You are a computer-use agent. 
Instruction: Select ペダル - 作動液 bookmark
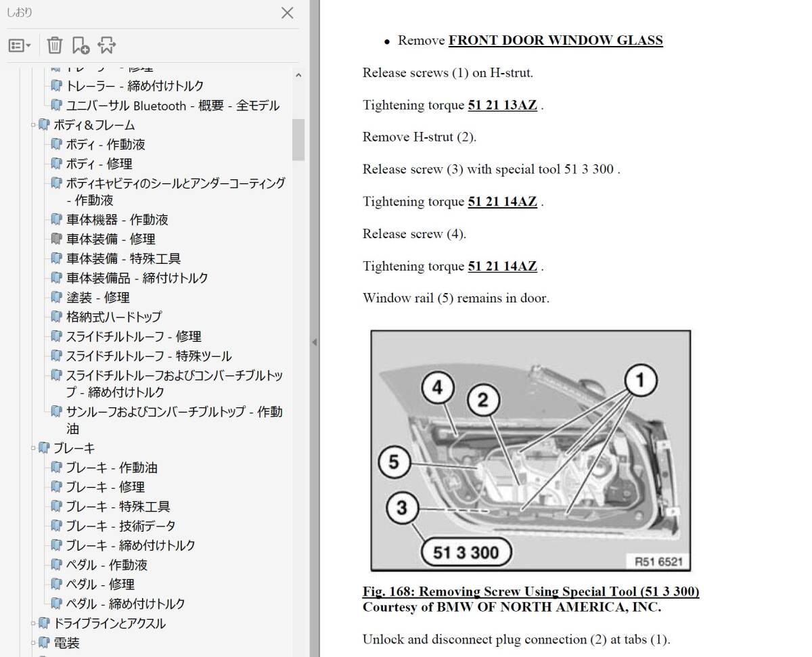pos(107,565)
